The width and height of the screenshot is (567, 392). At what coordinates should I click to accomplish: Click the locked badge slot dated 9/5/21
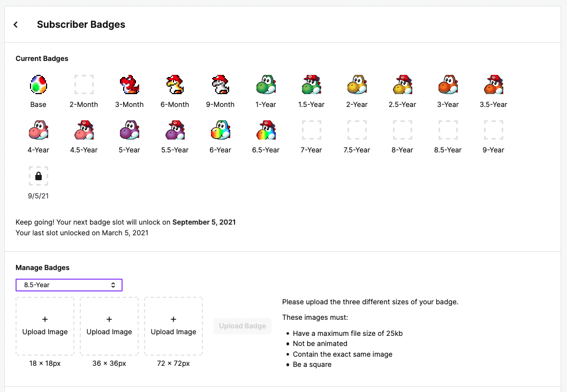click(x=38, y=175)
